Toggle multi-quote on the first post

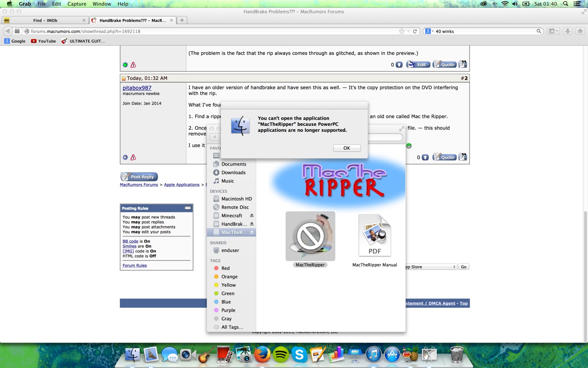(x=463, y=64)
